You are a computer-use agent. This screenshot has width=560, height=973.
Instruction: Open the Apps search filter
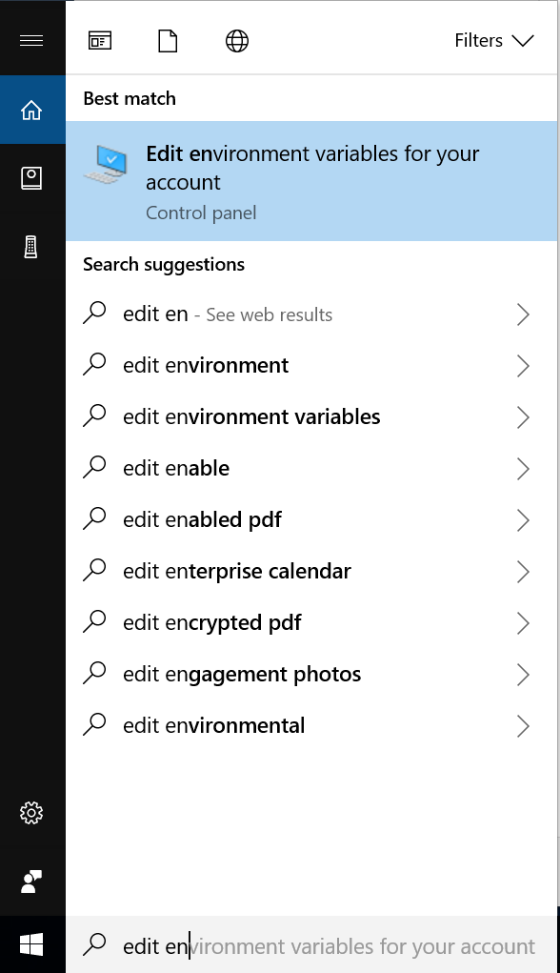(99, 40)
